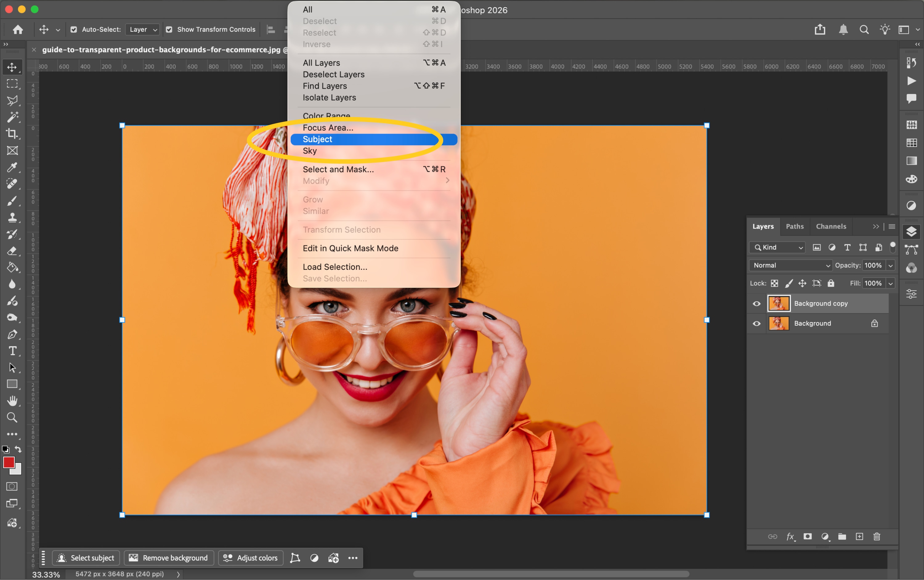Open the Kind filter dropdown
The width and height of the screenshot is (924, 580).
pos(777,247)
